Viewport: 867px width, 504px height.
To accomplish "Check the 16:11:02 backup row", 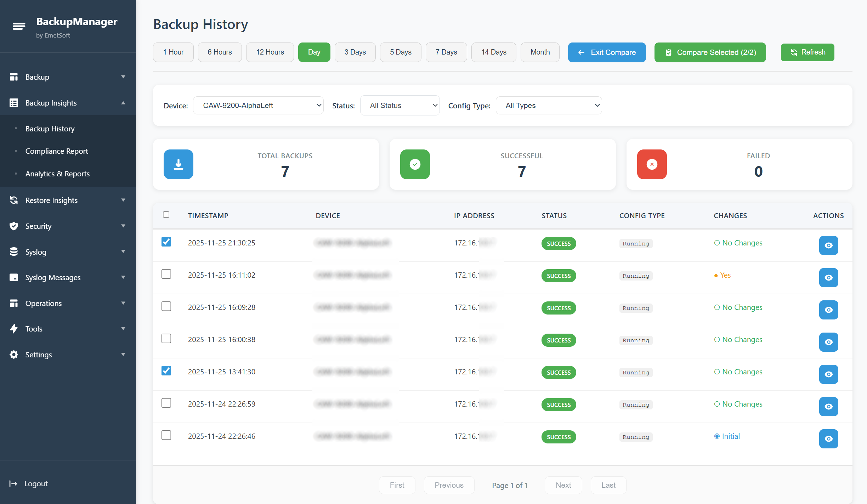I will [166, 274].
